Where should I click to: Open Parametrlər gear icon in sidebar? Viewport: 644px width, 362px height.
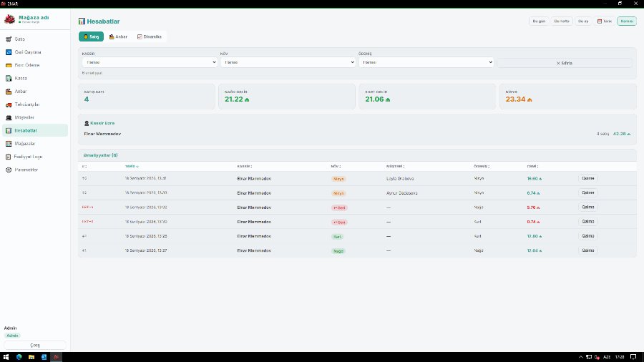click(x=8, y=170)
